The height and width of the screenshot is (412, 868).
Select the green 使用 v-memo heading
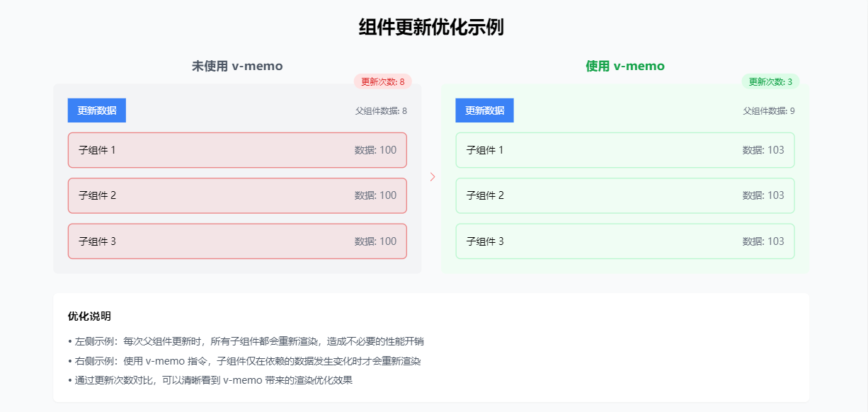[x=625, y=66]
